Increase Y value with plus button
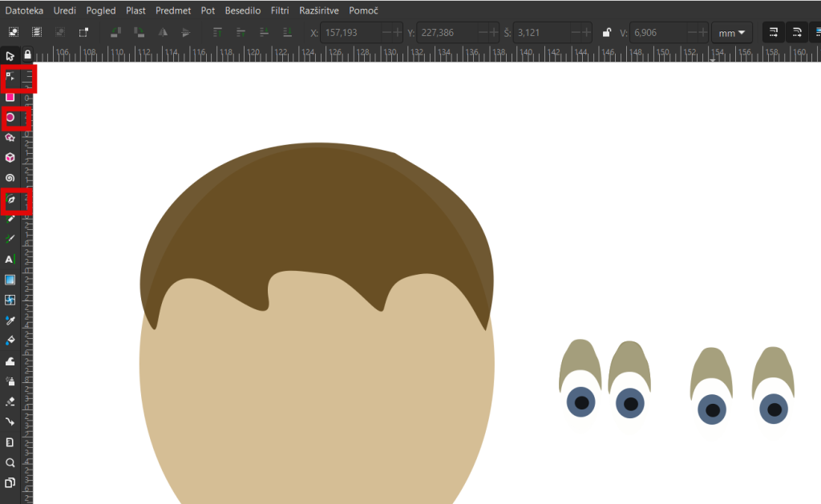This screenshot has height=504, width=821. click(x=494, y=32)
